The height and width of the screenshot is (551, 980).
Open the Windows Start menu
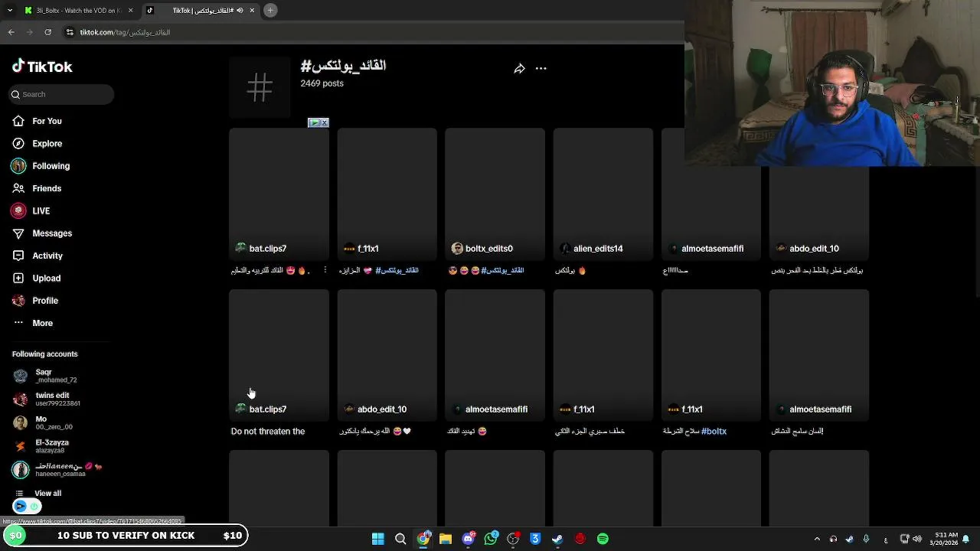click(377, 539)
